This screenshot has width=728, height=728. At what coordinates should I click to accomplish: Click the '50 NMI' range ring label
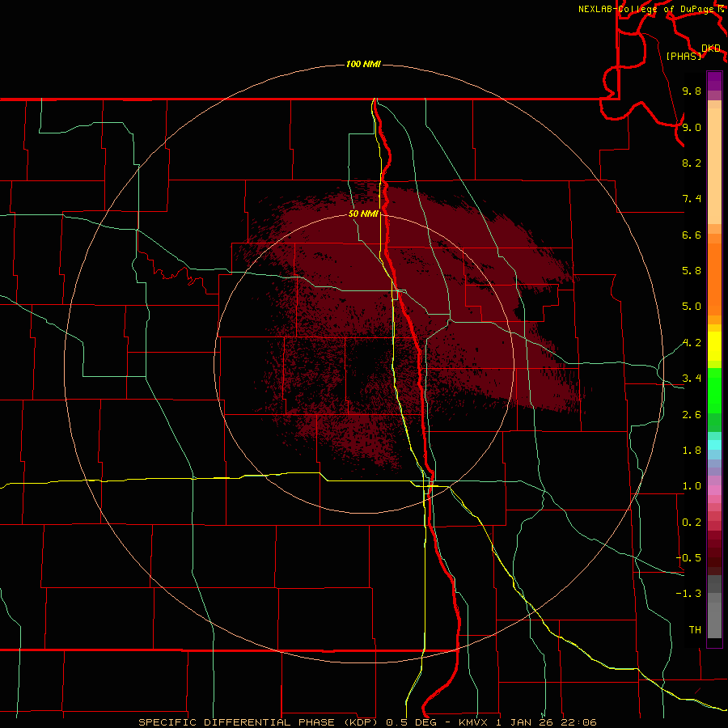pyautogui.click(x=363, y=214)
